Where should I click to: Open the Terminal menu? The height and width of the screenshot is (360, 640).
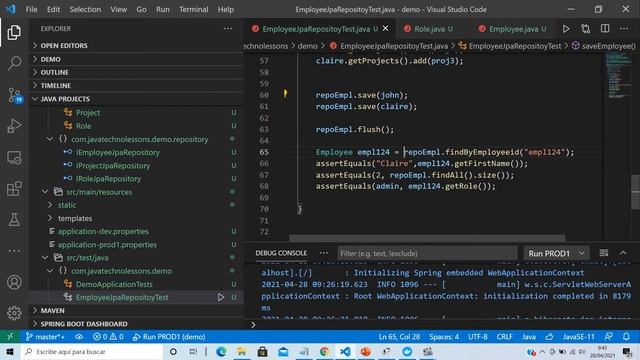(193, 9)
